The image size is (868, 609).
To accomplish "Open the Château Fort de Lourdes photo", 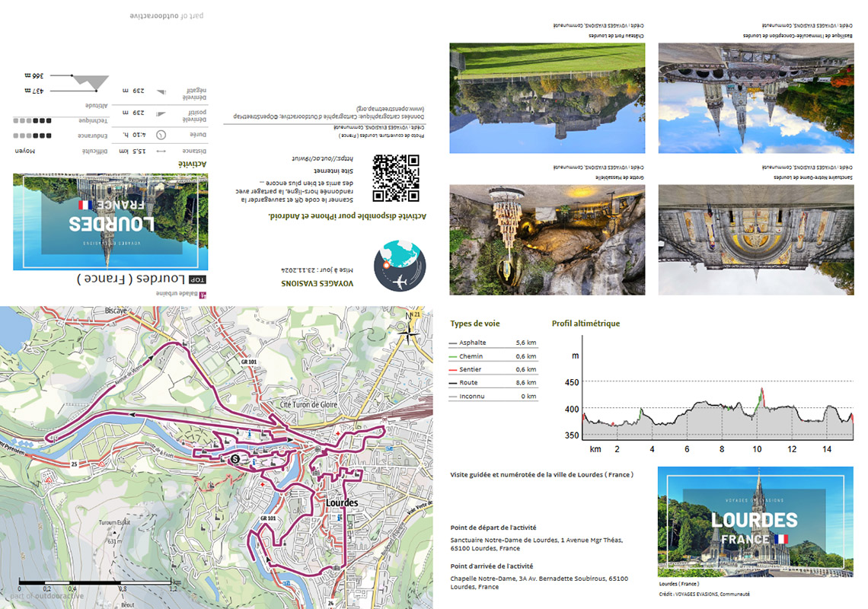I will tap(547, 98).
